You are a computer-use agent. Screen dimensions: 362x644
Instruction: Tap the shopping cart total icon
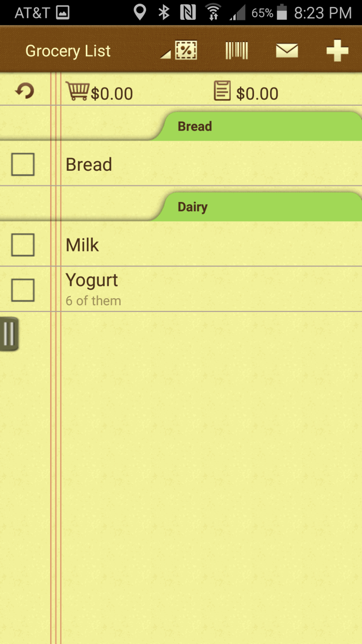pos(77,91)
